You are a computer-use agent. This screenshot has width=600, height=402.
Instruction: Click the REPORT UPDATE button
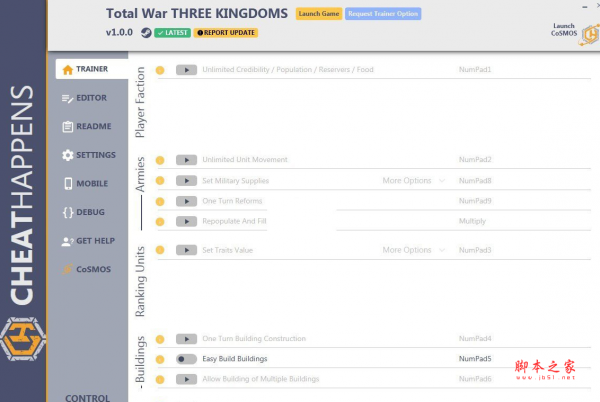click(226, 33)
